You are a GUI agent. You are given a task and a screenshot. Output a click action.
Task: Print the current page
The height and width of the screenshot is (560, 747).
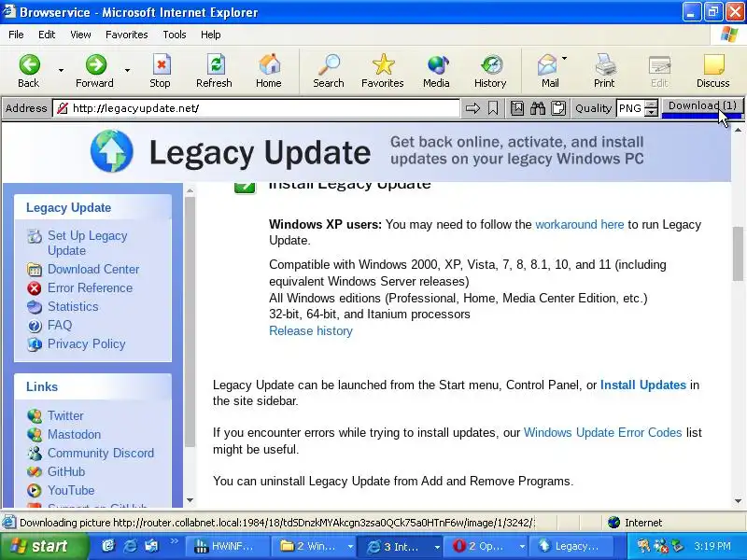pos(604,72)
